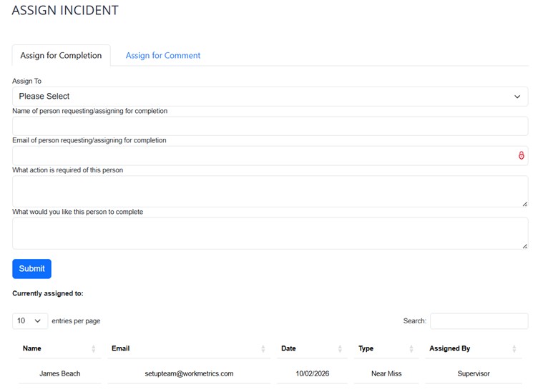Switch to the Assign for Completion tab
The image size is (538, 392).
(x=61, y=56)
